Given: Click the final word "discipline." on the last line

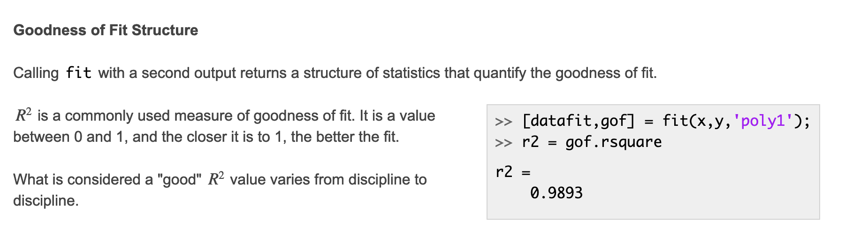Looking at the screenshot, I should tap(46, 200).
